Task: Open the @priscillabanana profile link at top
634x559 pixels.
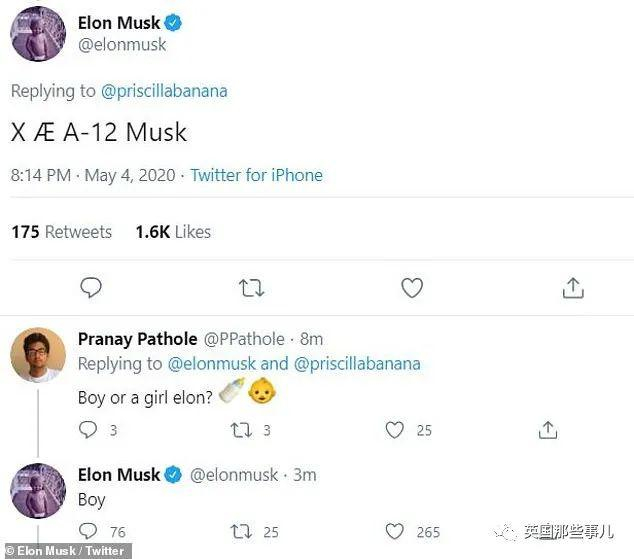Action: pos(164,91)
